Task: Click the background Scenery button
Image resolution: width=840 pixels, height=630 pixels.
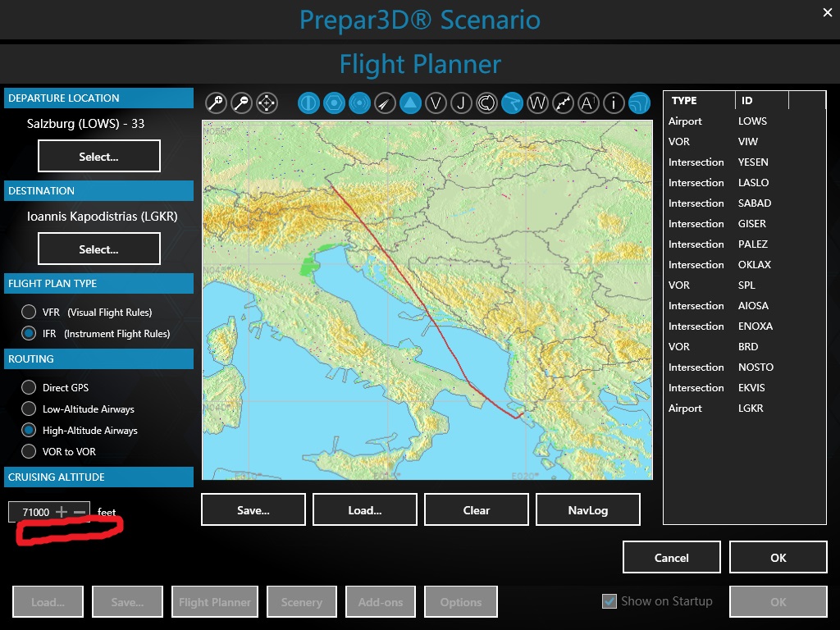Action: 302,601
